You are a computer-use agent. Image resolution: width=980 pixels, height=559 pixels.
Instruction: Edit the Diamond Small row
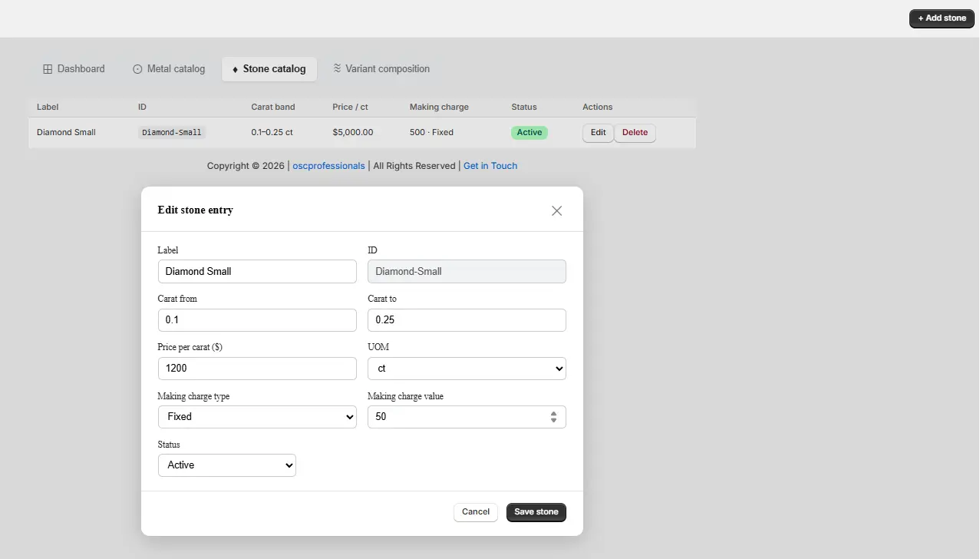pos(599,133)
